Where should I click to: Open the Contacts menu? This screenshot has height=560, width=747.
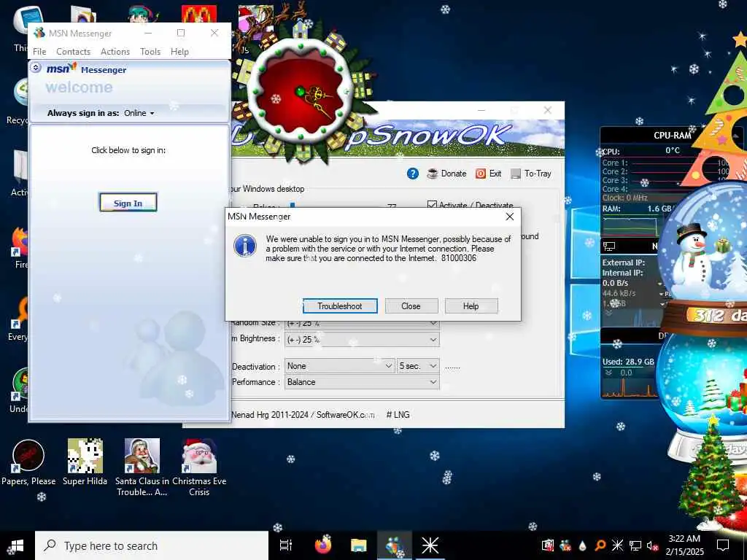[74, 52]
